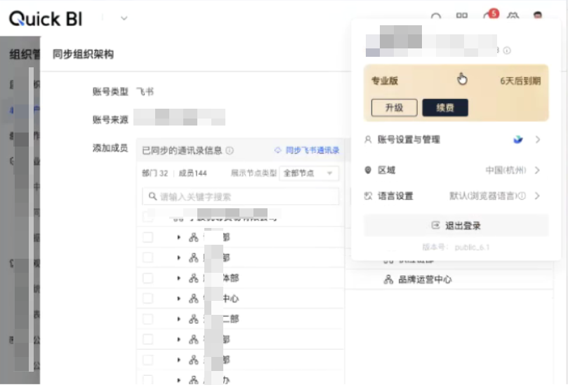568x392 pixels.
Task: Click the user avatar in top bar
Action: pyautogui.click(x=538, y=15)
